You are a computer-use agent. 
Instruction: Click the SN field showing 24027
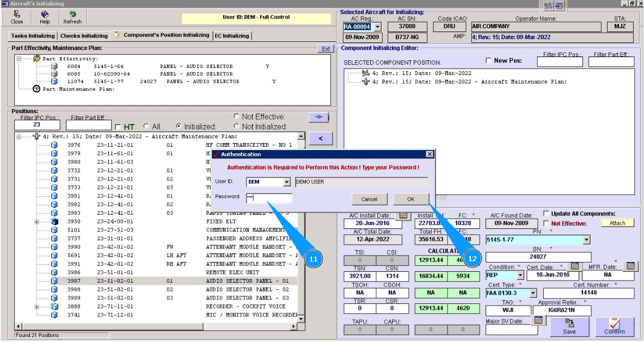[538, 257]
